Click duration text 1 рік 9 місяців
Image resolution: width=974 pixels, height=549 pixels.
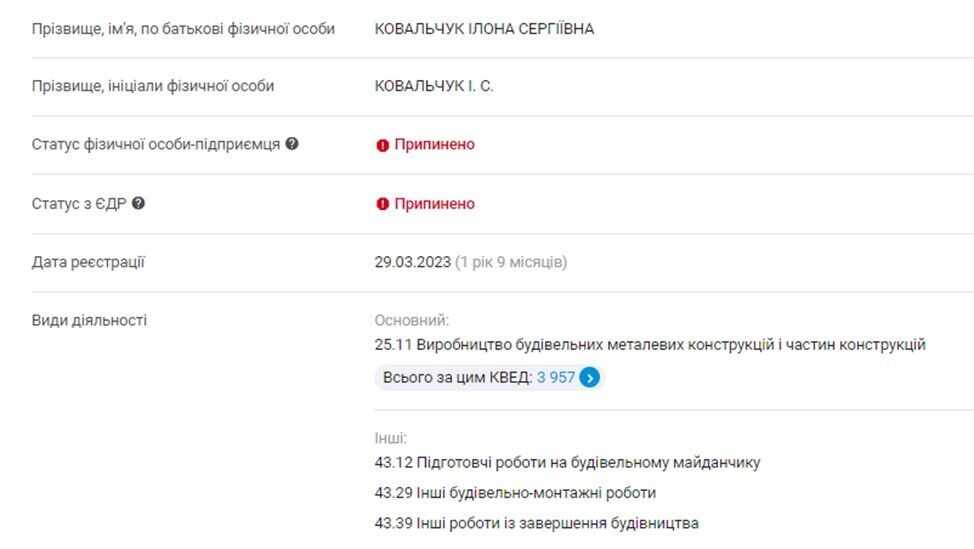point(511,262)
